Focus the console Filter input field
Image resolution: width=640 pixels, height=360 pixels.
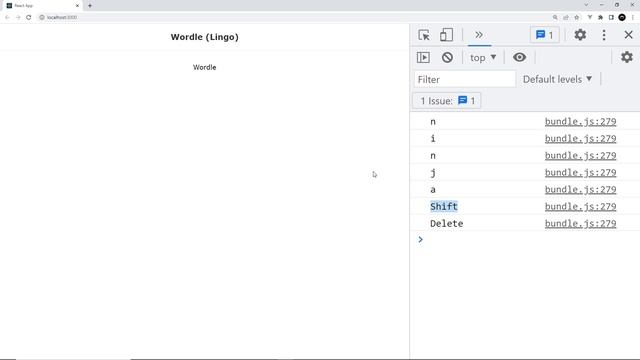[x=464, y=79]
